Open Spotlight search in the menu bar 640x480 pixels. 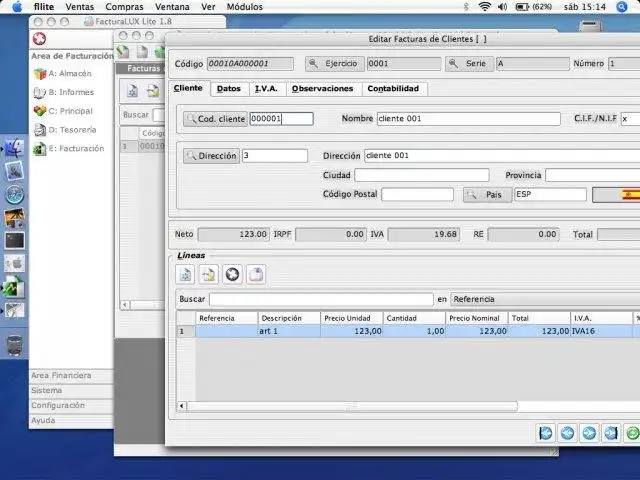coord(622,7)
